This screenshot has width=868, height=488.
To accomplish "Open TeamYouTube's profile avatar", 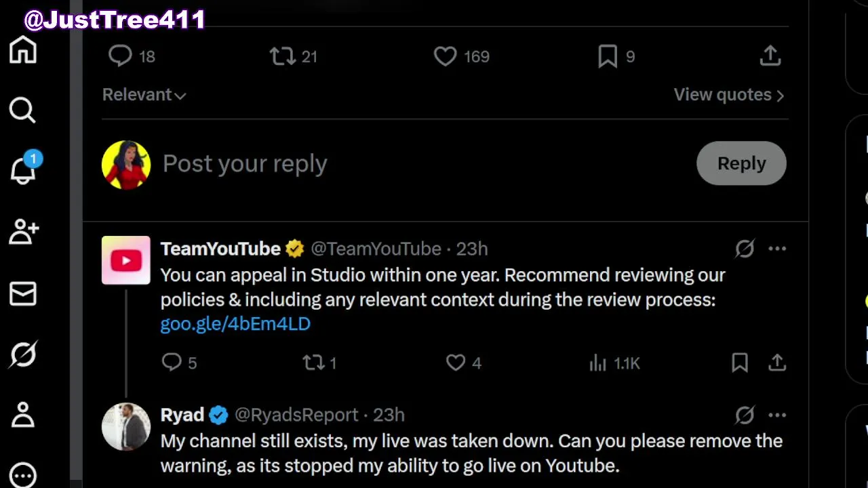I will pos(126,260).
